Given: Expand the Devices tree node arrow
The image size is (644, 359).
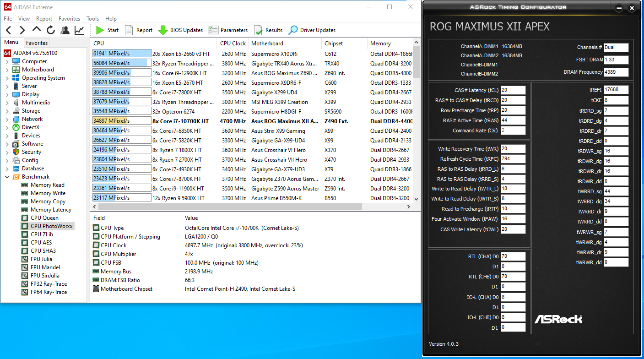Looking at the screenshot, I should pos(7,136).
